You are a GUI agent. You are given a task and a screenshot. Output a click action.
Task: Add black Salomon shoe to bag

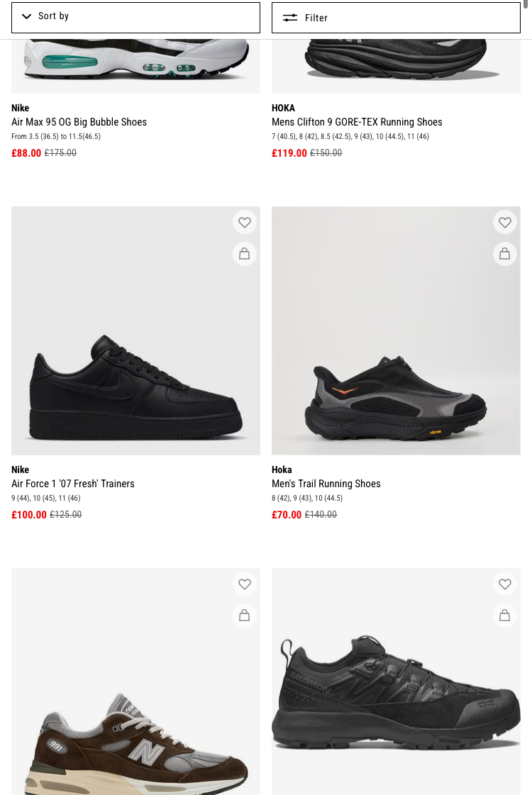click(505, 616)
